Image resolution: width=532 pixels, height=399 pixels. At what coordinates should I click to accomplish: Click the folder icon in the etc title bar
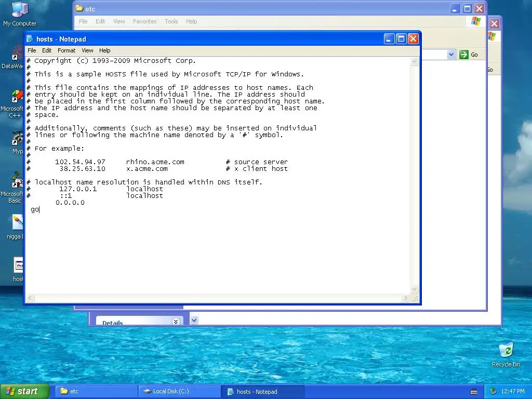[79, 8]
